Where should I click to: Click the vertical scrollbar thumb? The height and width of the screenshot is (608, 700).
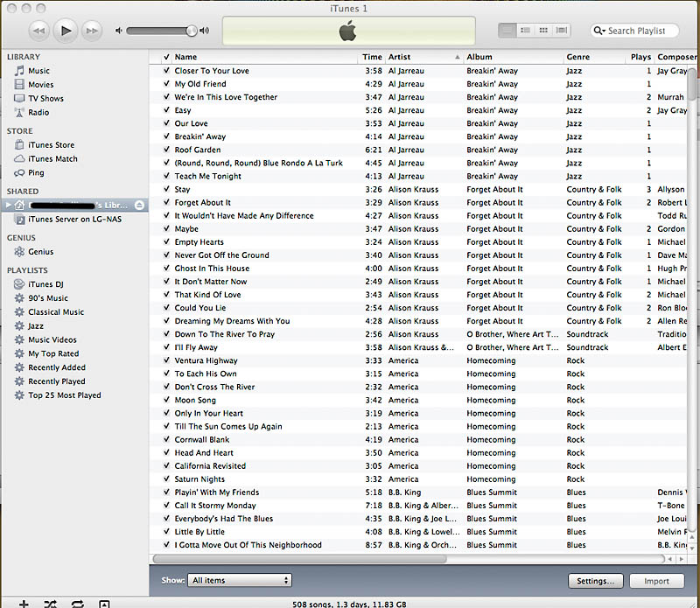pos(691,84)
